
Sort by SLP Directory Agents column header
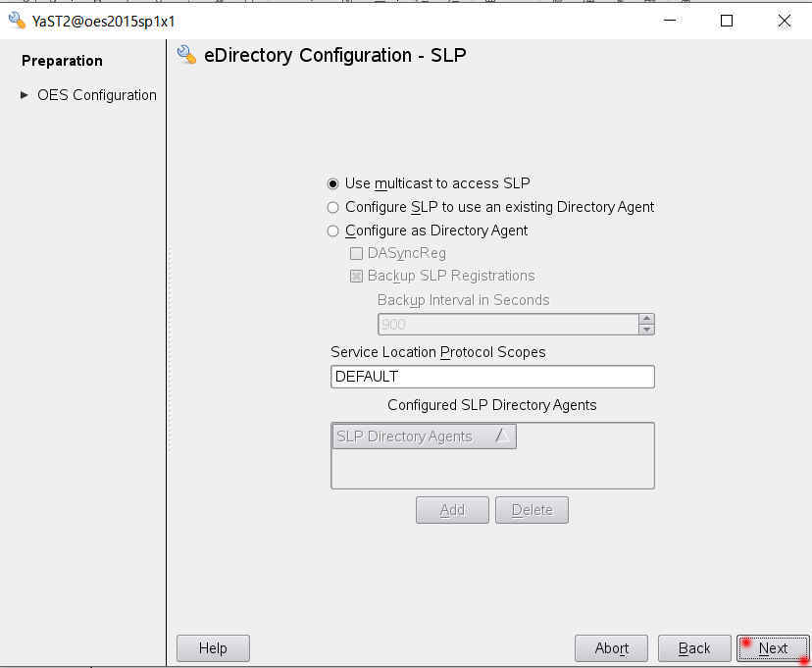tap(424, 437)
